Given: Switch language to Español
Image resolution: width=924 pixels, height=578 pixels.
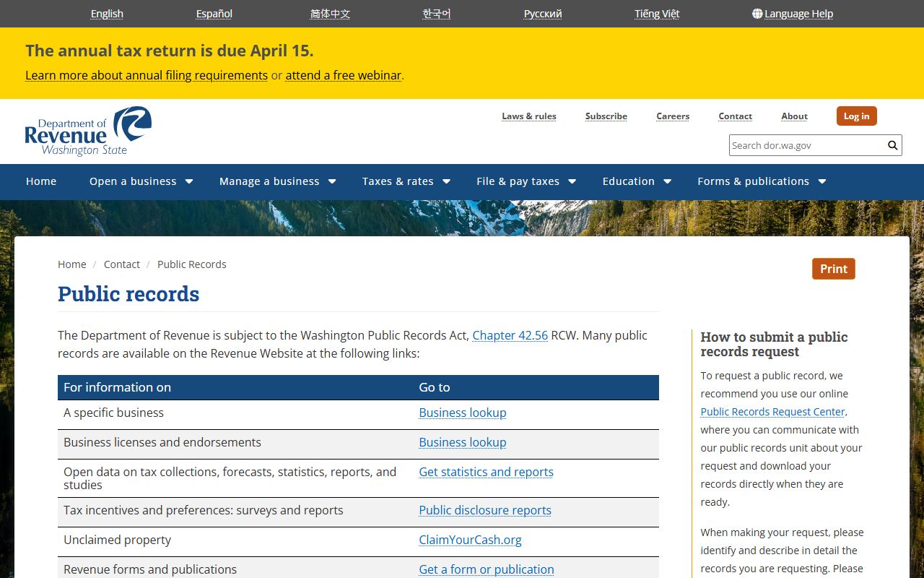Looking at the screenshot, I should point(214,14).
